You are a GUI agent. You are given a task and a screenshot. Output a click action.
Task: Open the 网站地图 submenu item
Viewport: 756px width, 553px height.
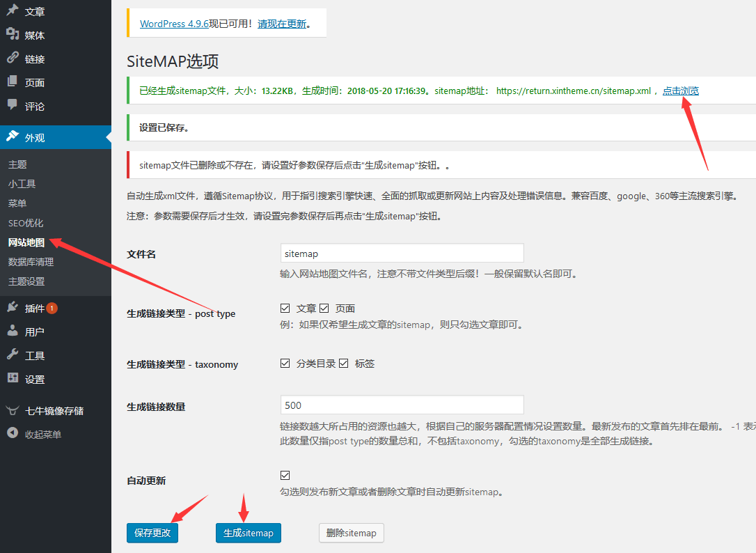(x=26, y=242)
